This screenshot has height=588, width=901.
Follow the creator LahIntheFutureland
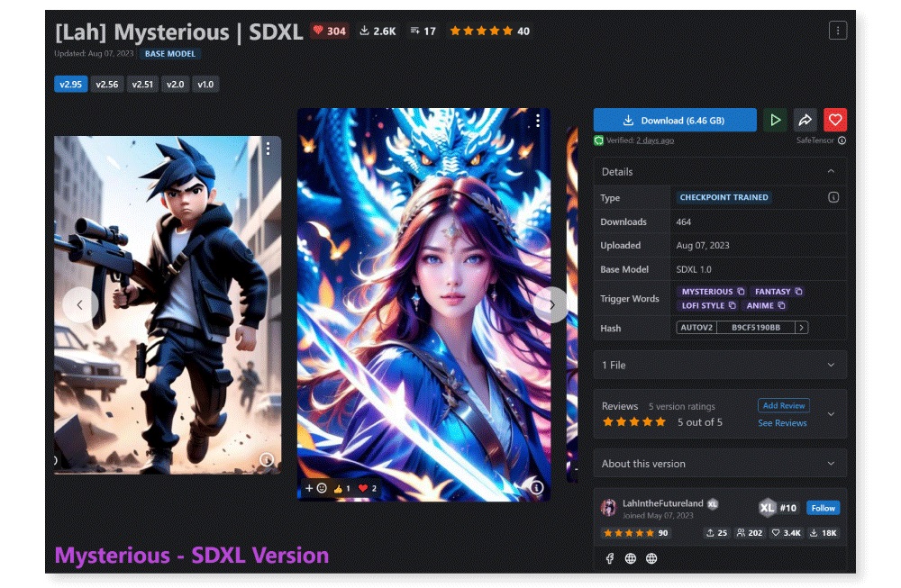click(x=823, y=508)
